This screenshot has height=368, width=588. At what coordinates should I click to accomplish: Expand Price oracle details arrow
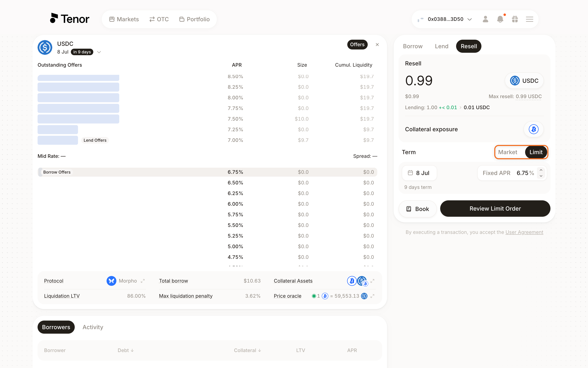coord(372,296)
